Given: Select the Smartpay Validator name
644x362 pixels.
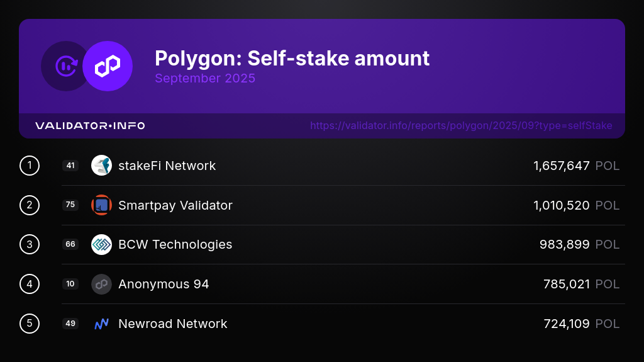Looking at the screenshot, I should coord(175,205).
